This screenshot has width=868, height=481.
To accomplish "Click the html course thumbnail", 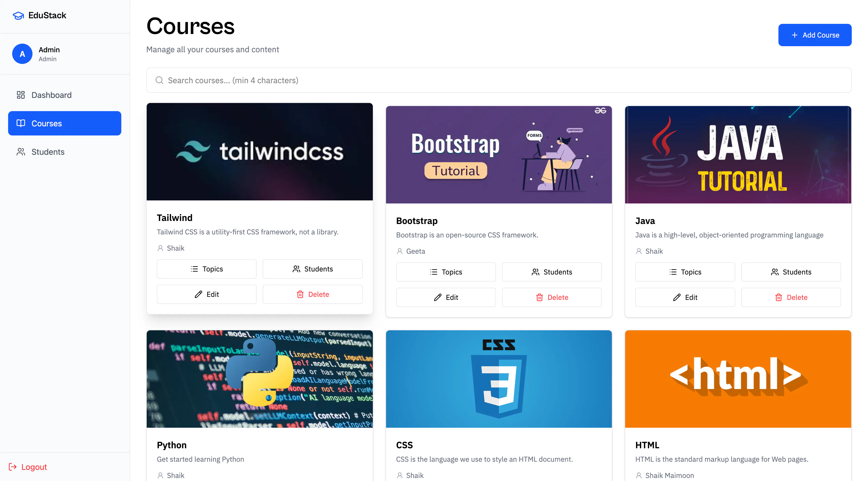I will [x=738, y=379].
